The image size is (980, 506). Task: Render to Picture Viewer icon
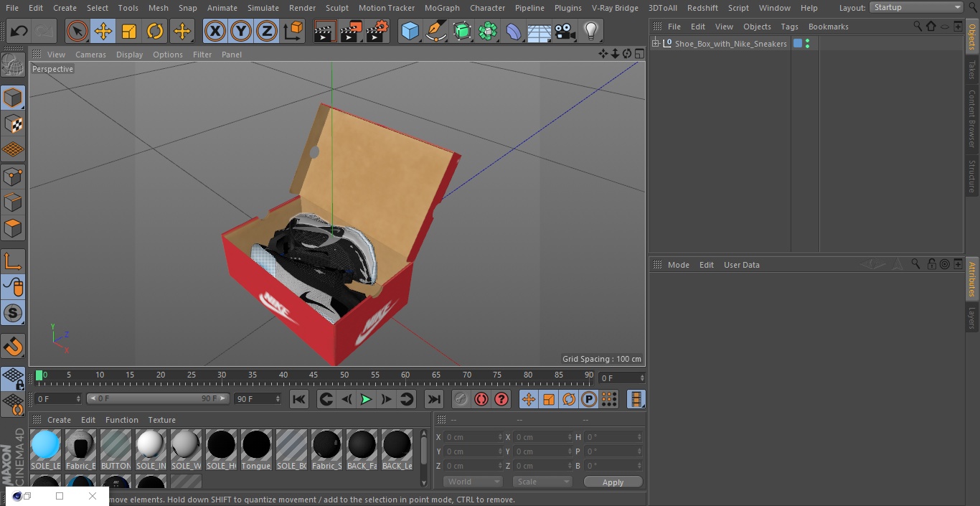coord(351,31)
